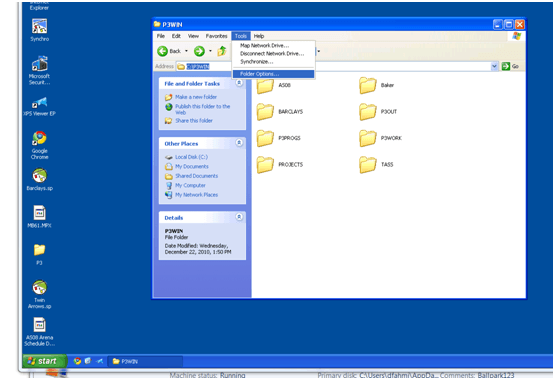Open the View menu
The image size is (555, 380).
pos(193,36)
